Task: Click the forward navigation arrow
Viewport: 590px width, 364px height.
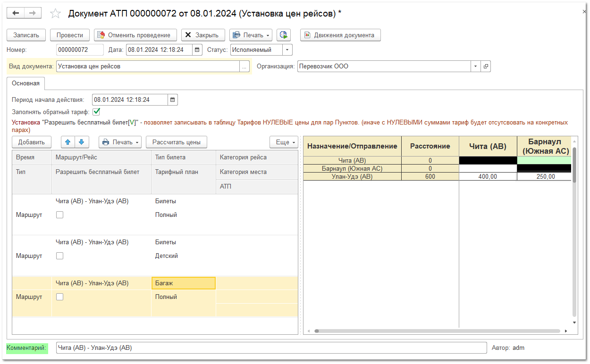Action: click(x=32, y=13)
